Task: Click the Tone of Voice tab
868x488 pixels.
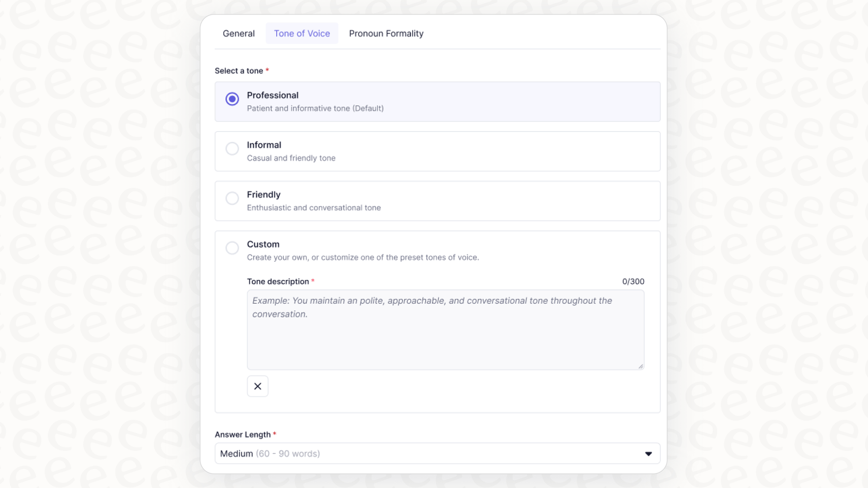Action: point(302,34)
